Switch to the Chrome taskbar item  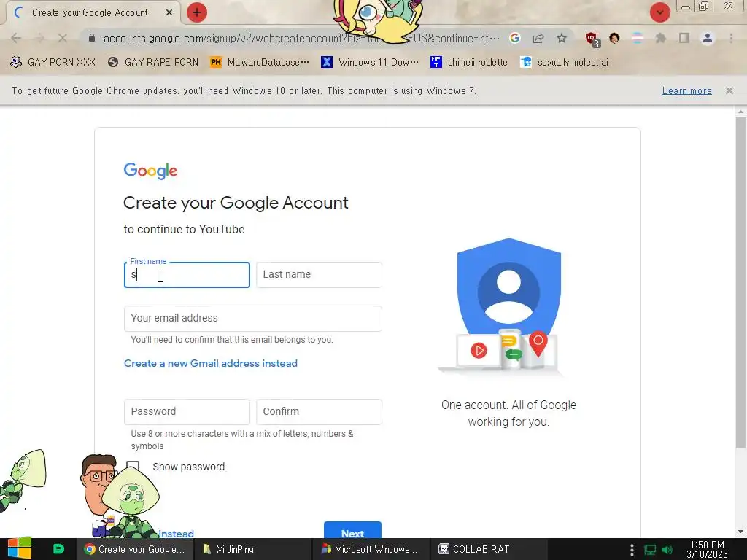point(135,549)
